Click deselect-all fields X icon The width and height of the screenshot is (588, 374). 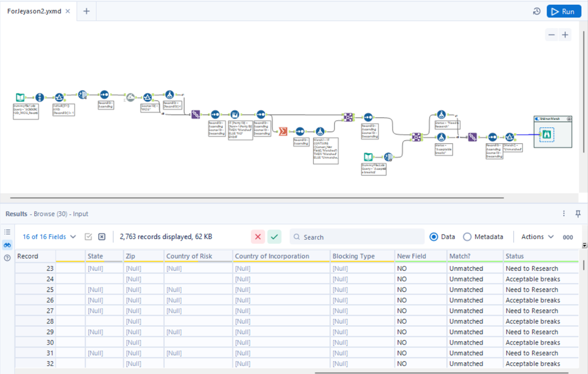tap(102, 237)
